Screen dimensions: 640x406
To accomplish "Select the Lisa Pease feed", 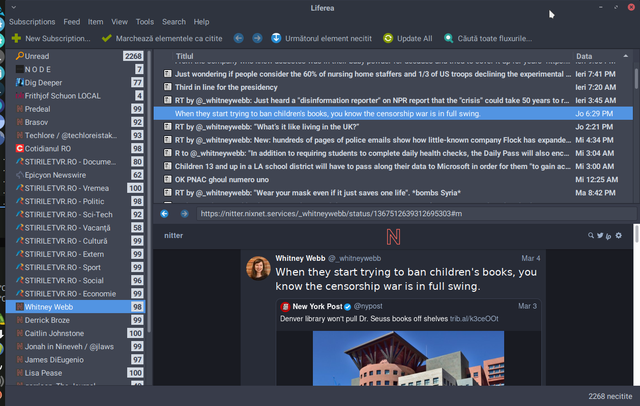I will pos(76,373).
